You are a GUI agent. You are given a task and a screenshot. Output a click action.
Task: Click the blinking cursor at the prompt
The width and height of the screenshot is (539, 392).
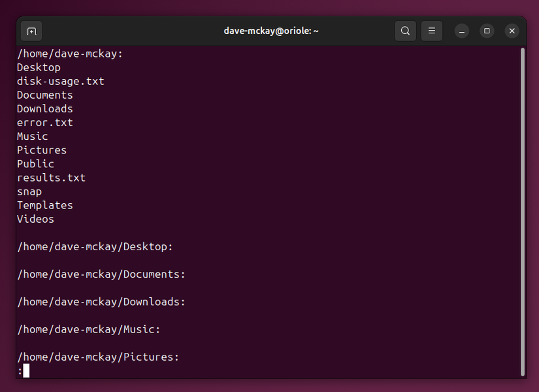tap(27, 370)
